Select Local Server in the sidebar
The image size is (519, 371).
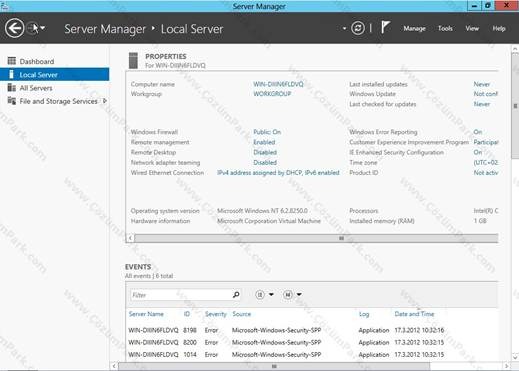point(54,74)
